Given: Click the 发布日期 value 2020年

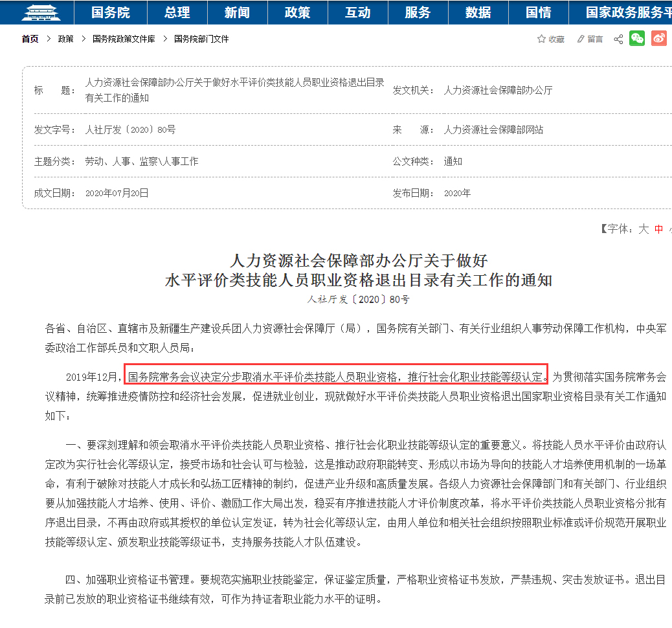Looking at the screenshot, I should click(457, 193).
